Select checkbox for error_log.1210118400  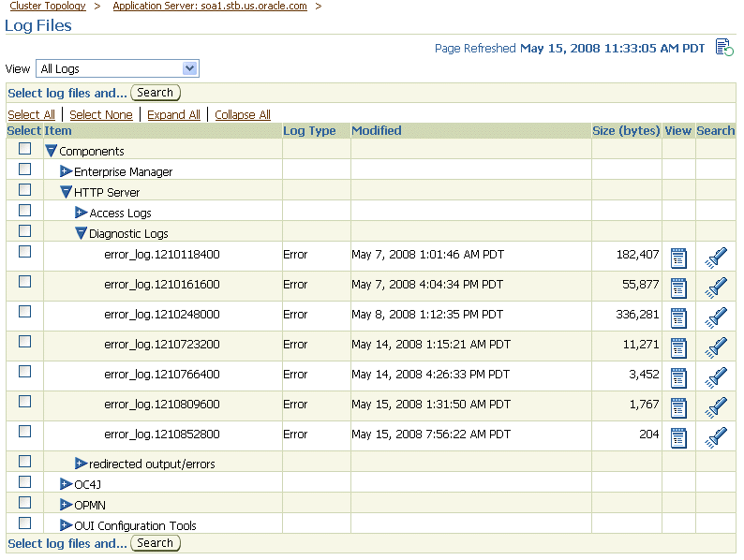tap(24, 251)
